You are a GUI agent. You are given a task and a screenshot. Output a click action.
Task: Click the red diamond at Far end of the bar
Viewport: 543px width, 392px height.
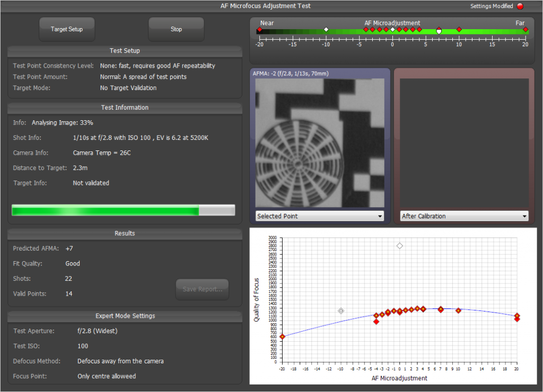[x=526, y=30]
